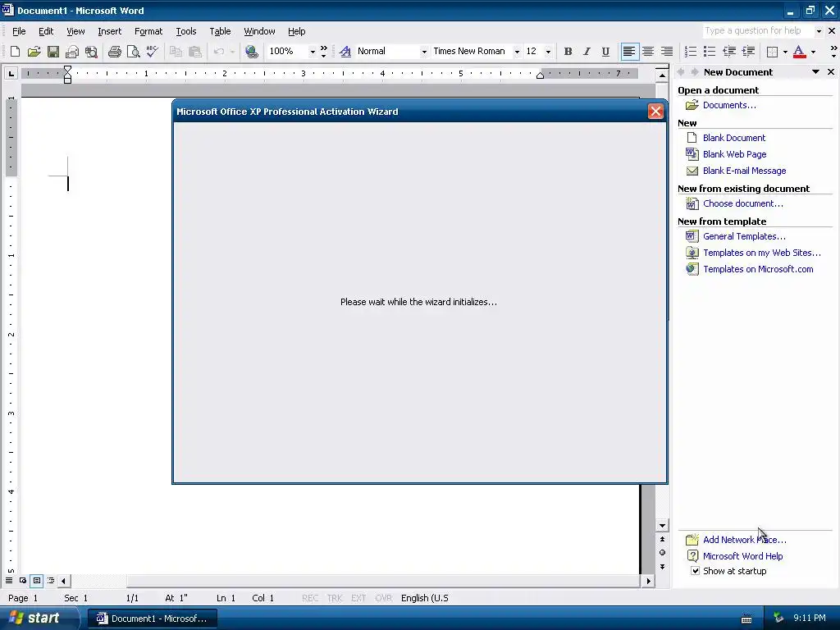840x630 pixels.
Task: Save the document with floppy disk icon
Action: click(53, 52)
